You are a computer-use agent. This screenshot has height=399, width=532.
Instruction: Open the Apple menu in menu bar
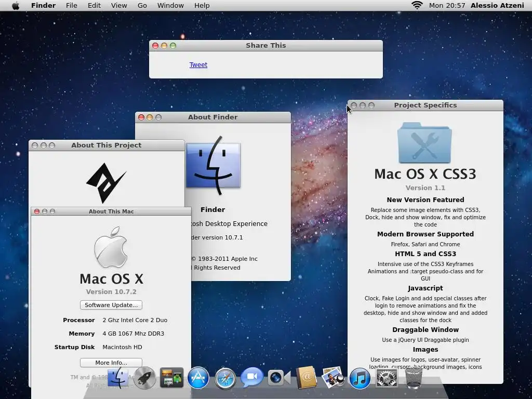click(16, 5)
